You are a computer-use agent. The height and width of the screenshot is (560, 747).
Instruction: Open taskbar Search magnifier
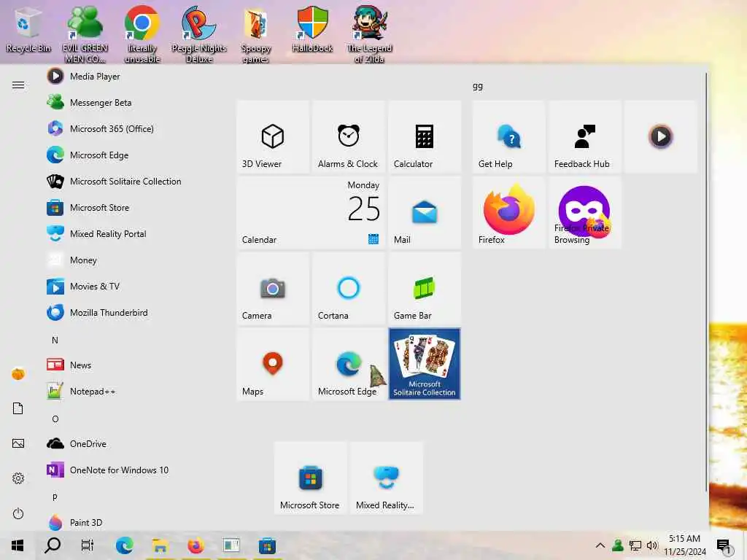coord(53,545)
